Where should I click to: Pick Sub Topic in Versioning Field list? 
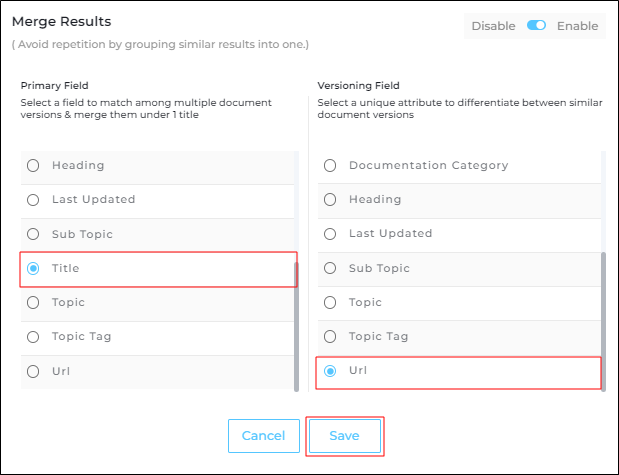point(330,269)
